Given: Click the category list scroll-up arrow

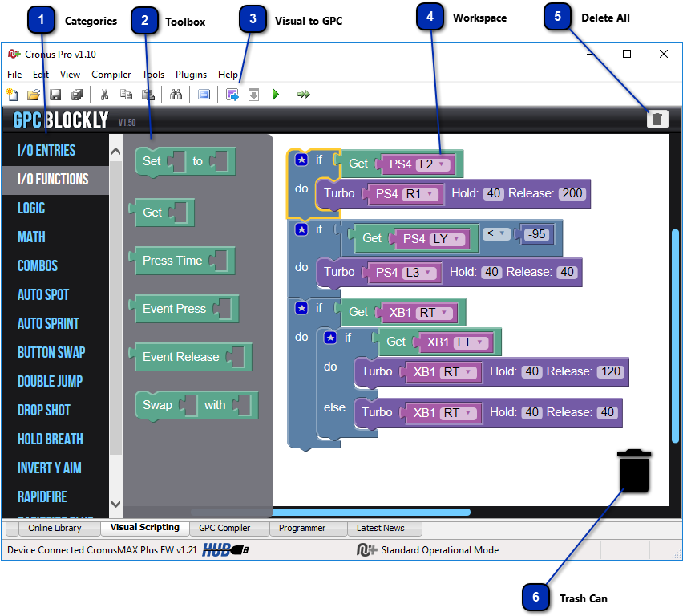Looking at the screenshot, I should 116,152.
